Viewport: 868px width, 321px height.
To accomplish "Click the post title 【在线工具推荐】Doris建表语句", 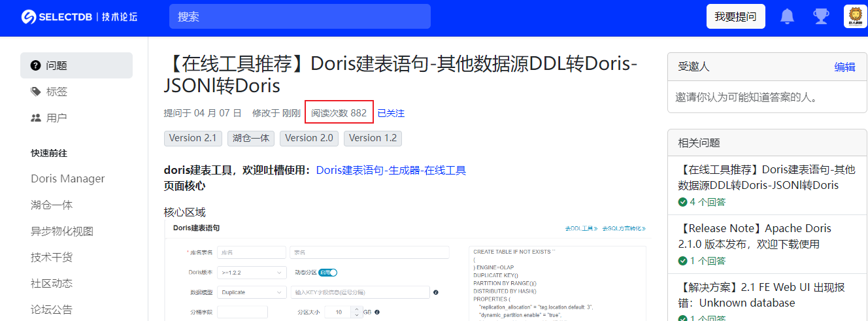I will point(400,75).
